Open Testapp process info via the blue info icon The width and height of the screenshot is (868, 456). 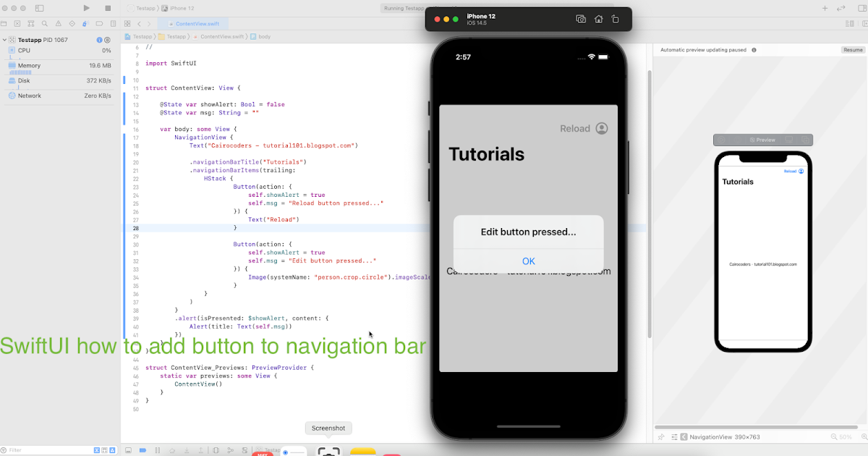click(x=99, y=40)
